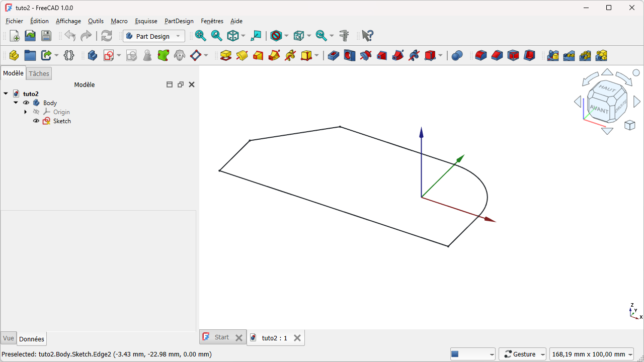The width and height of the screenshot is (644, 362).
Task: Click the Boolean operation icon
Action: [457, 55]
